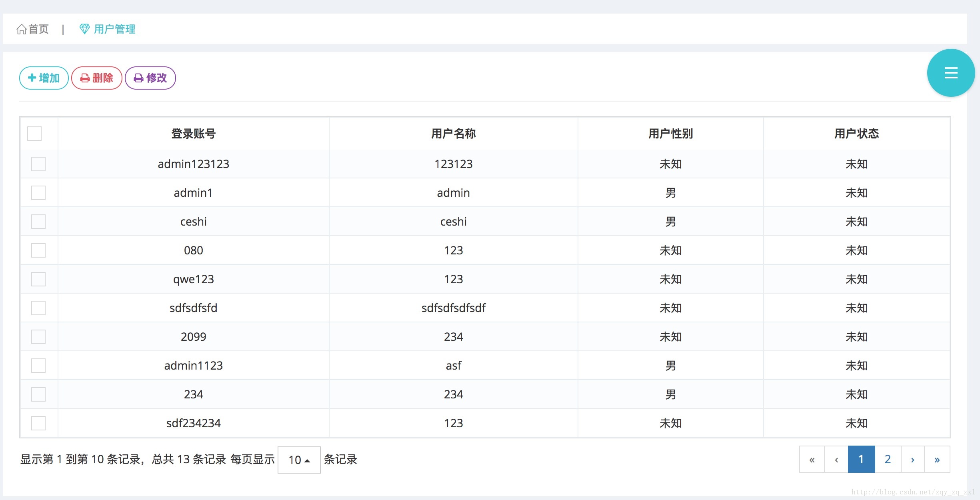The height and width of the screenshot is (500, 980).
Task: Jump to last page with » button
Action: (x=937, y=459)
